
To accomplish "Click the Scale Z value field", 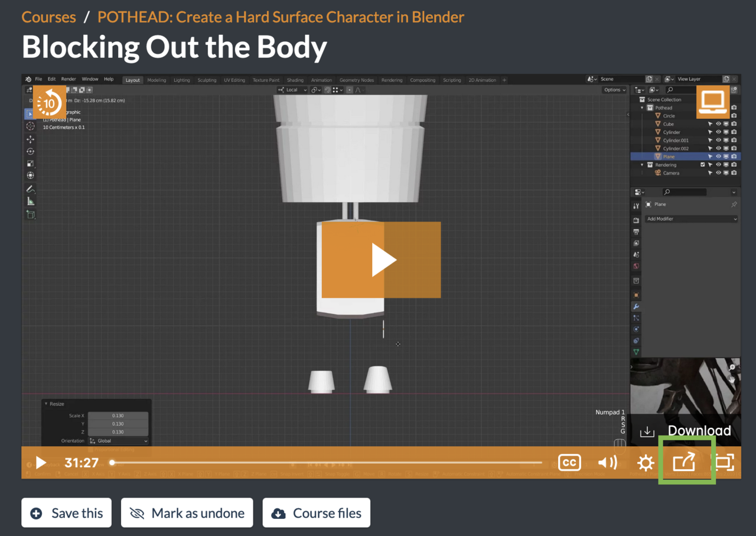I will [x=118, y=432].
